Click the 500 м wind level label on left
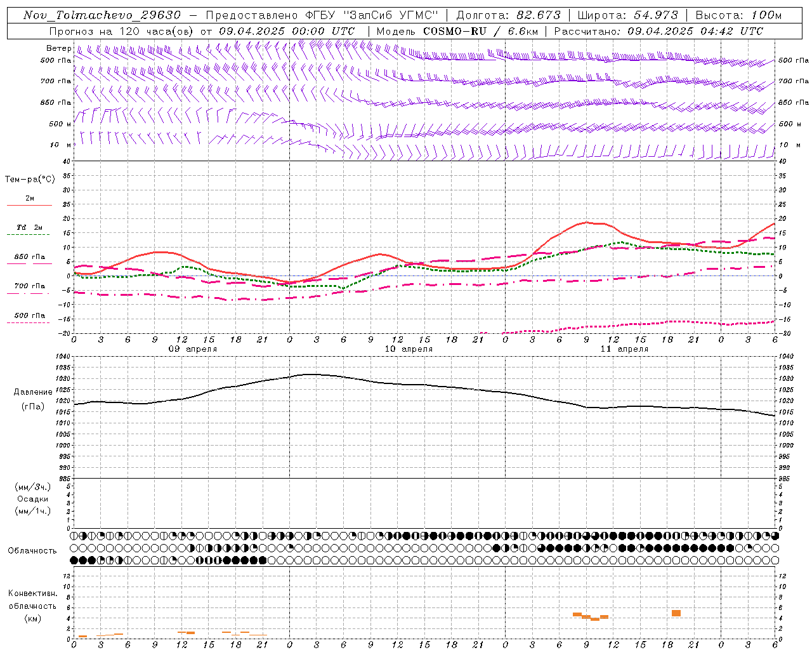Image resolution: width=812 pixels, height=650 pixels. coord(60,124)
